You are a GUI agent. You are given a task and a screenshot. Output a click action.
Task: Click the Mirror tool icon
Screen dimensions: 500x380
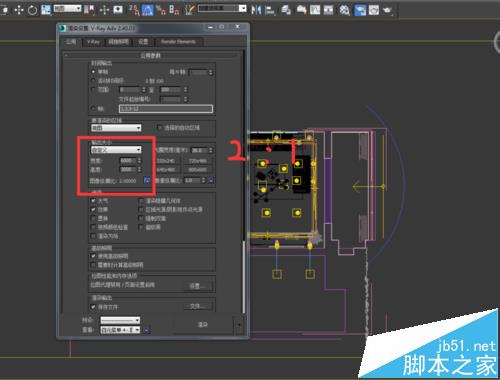(256, 10)
